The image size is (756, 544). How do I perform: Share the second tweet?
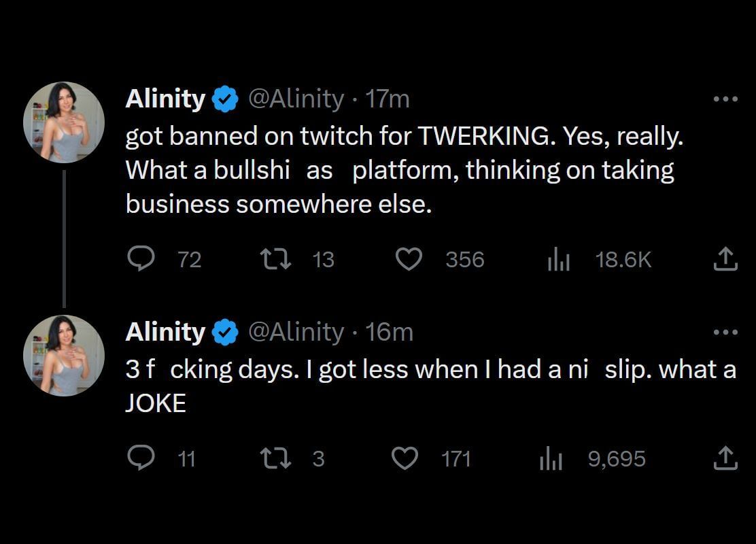pyautogui.click(x=727, y=458)
